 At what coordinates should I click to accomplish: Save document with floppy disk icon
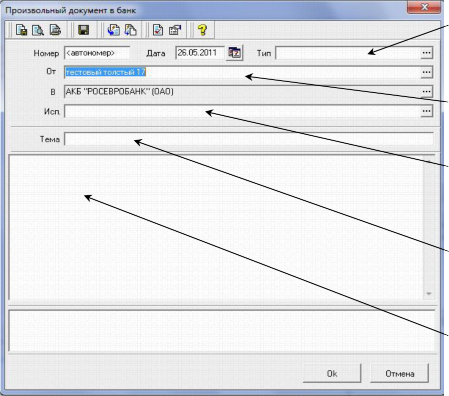point(83,30)
